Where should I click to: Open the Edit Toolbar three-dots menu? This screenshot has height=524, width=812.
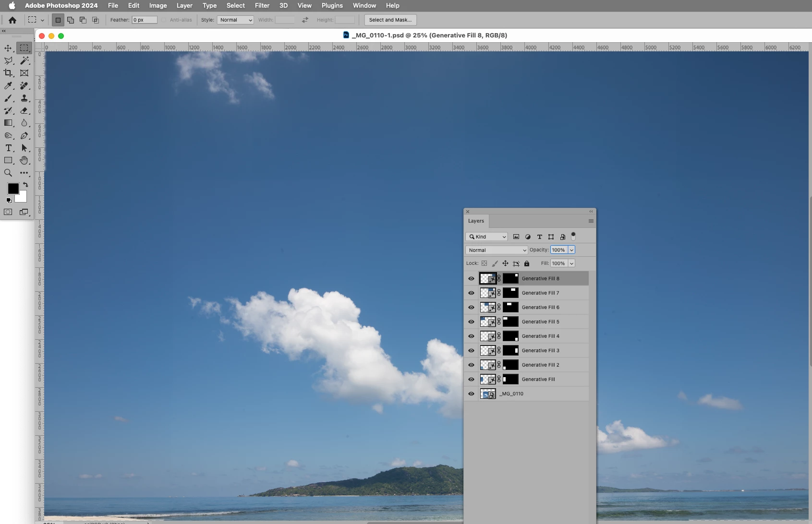(x=24, y=173)
